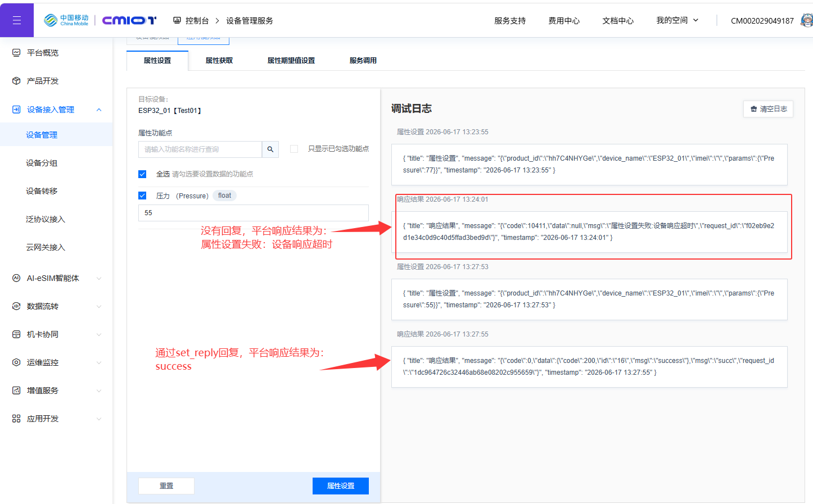
Task: Click the application development grid icon
Action: [x=16, y=419]
